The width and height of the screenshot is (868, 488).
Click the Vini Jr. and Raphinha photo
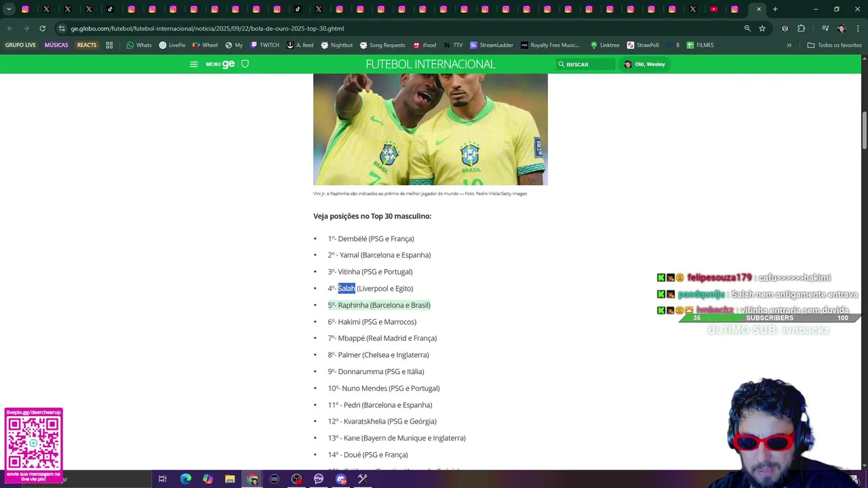tap(431, 129)
